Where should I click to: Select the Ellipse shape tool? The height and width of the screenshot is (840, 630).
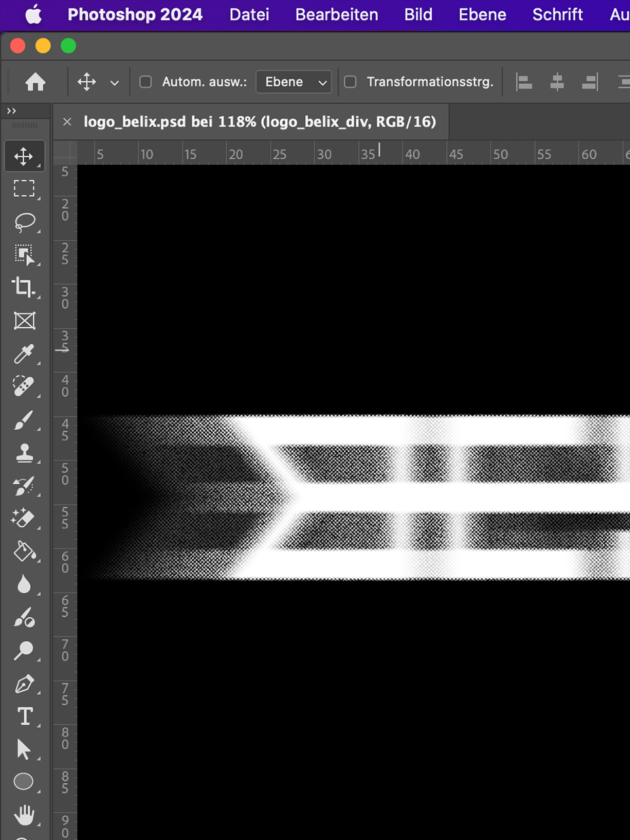click(x=24, y=782)
